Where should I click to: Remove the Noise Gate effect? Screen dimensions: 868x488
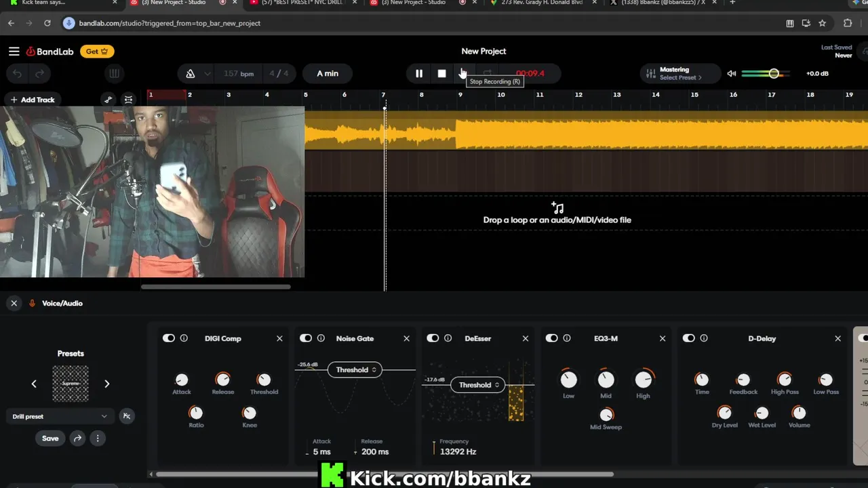[407, 338]
